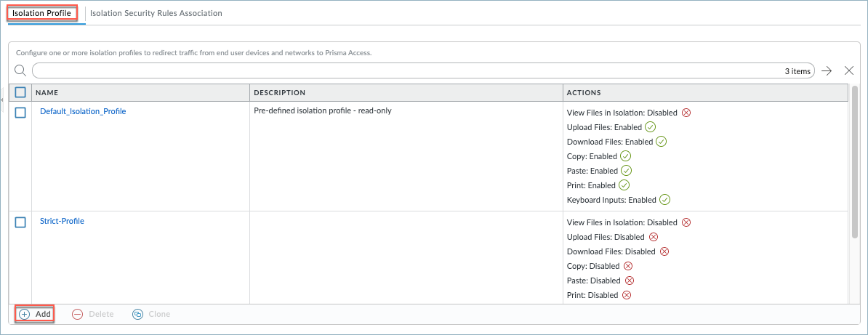Click green check icon beside Keyboard Inputs: Enabled
This screenshot has height=335, width=868.
664,200
